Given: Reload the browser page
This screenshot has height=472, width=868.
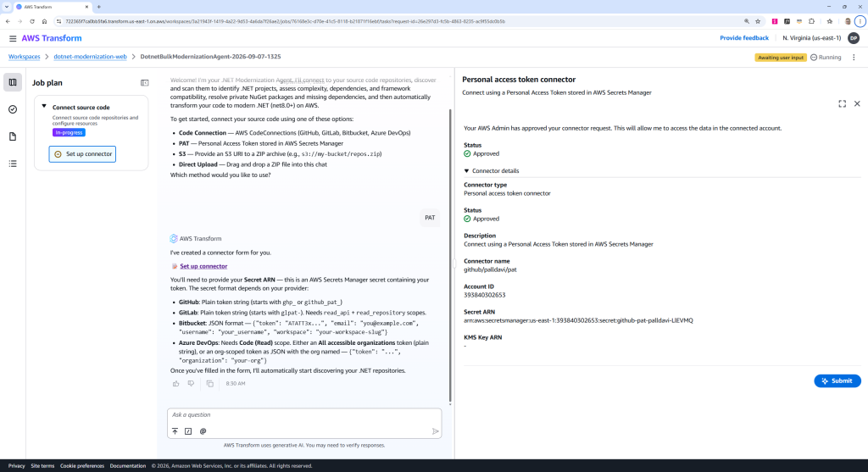Looking at the screenshot, I should pos(32,21).
